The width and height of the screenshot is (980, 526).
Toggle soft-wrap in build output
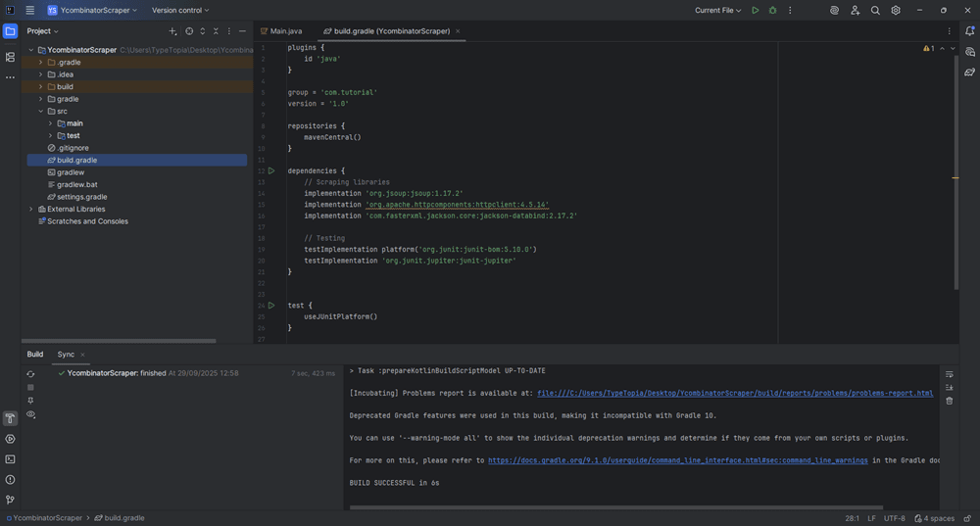(x=949, y=374)
